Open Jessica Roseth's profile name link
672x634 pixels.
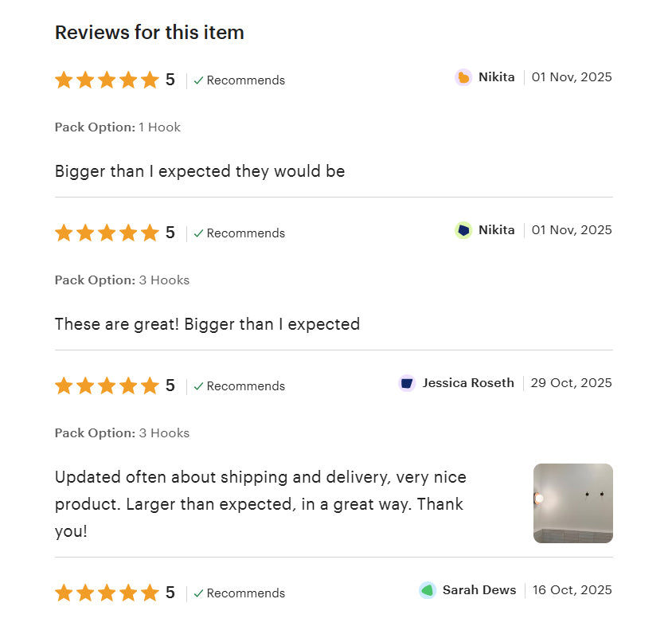468,383
